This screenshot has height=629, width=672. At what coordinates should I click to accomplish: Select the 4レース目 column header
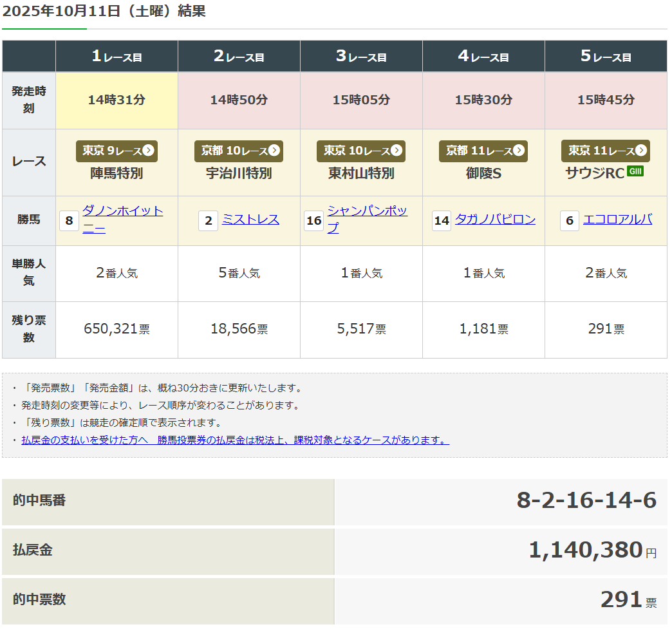[x=483, y=56]
